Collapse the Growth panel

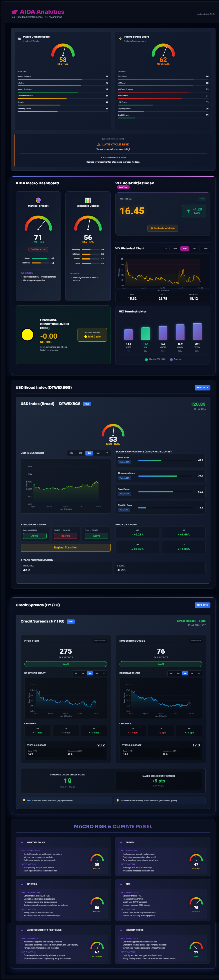click(x=121, y=842)
